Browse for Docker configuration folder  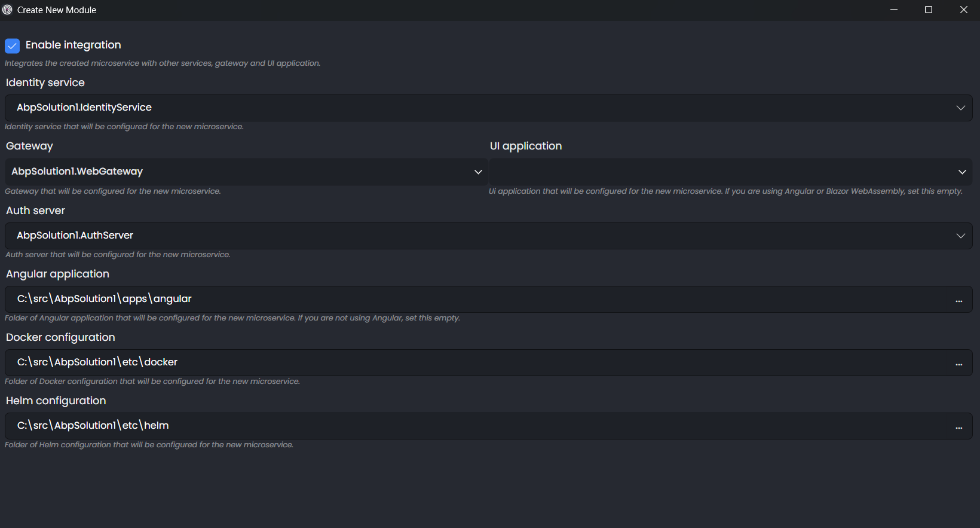click(x=958, y=364)
